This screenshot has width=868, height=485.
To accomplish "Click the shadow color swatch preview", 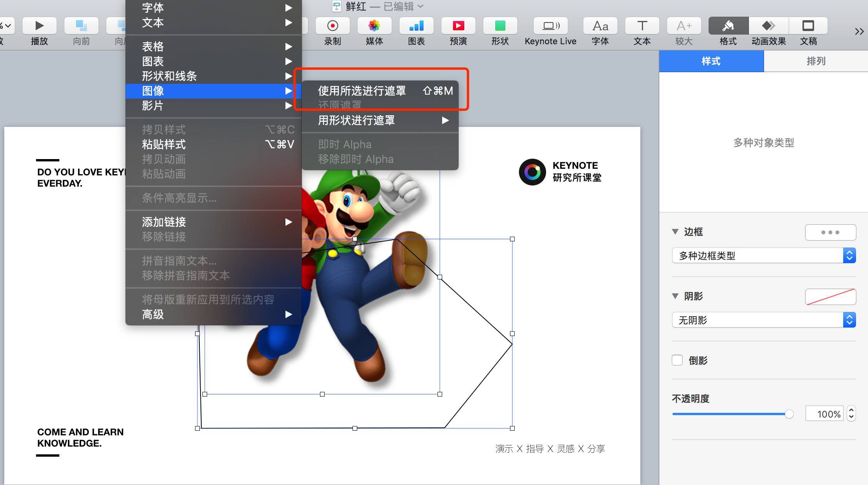I will [830, 296].
